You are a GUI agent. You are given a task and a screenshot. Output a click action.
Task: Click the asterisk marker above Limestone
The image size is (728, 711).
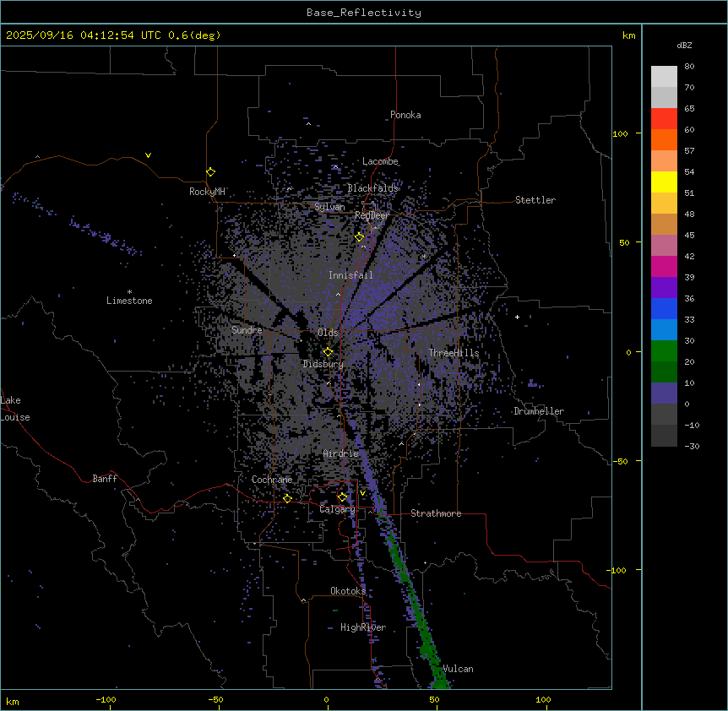tap(129, 292)
